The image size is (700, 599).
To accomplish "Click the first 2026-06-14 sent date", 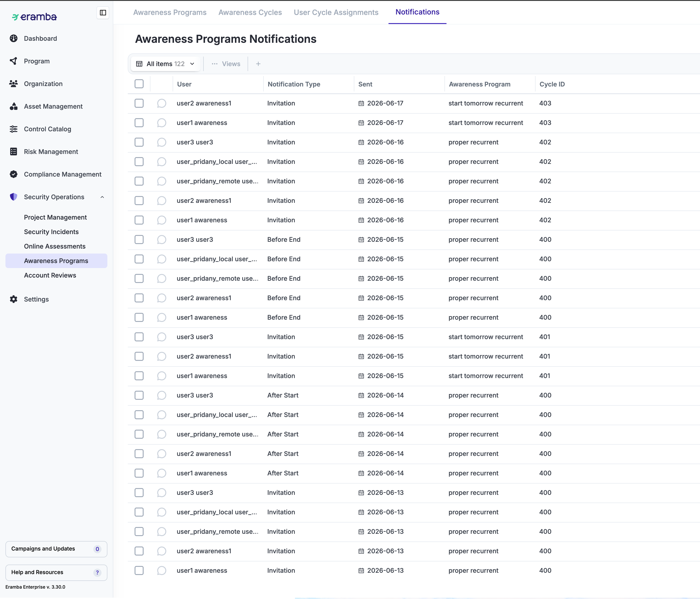I will coord(386,395).
